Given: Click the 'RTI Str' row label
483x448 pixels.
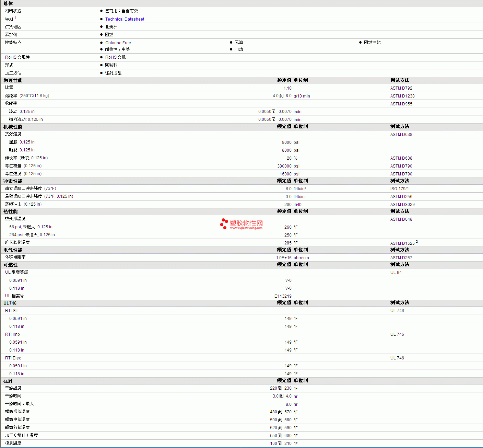Looking at the screenshot, I should click(x=11, y=311).
